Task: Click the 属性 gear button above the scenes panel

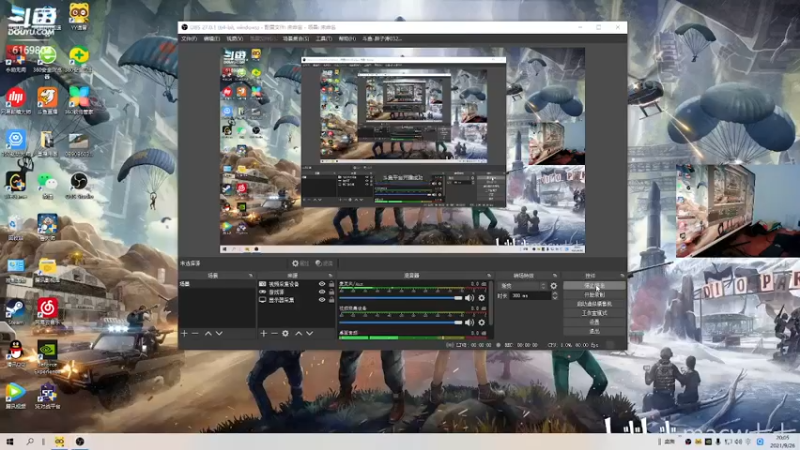Action: tap(301, 263)
